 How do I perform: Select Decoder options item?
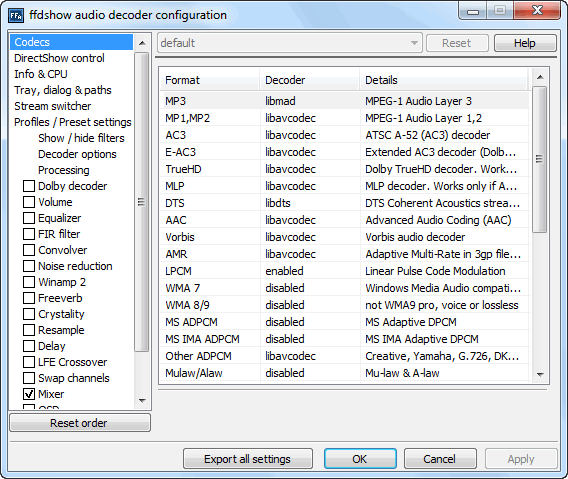[77, 154]
